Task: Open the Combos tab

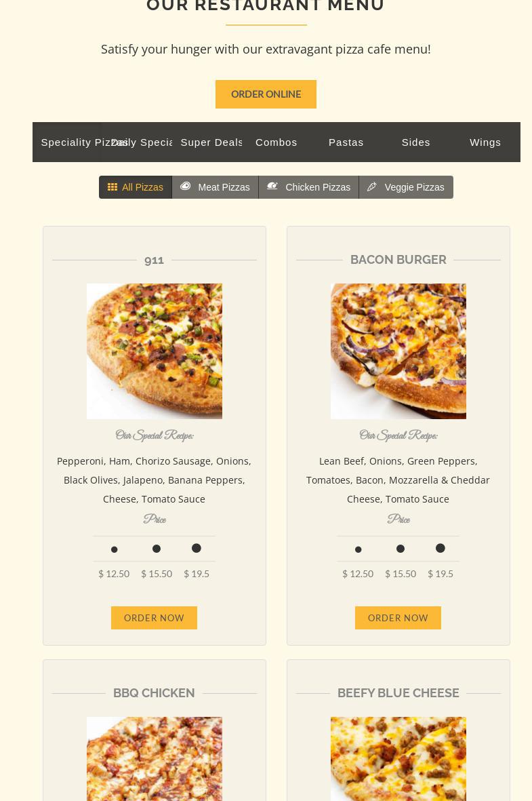Action: point(277,142)
